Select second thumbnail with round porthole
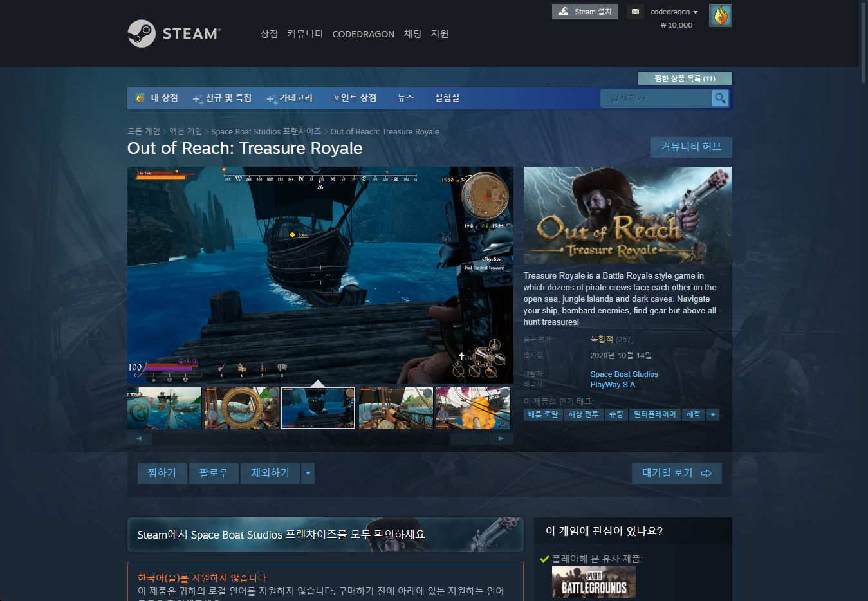The width and height of the screenshot is (868, 601). [x=241, y=408]
